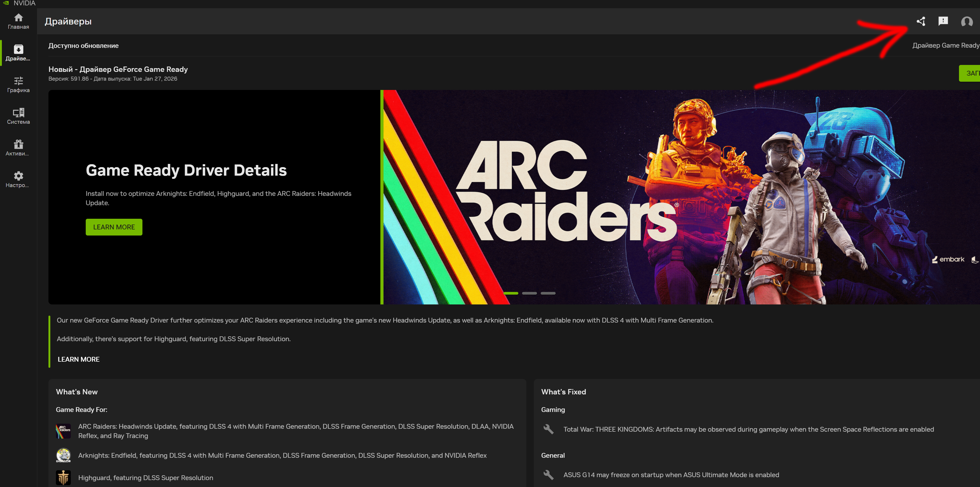
Task: Click green LEARN MORE banner button
Action: tap(114, 227)
